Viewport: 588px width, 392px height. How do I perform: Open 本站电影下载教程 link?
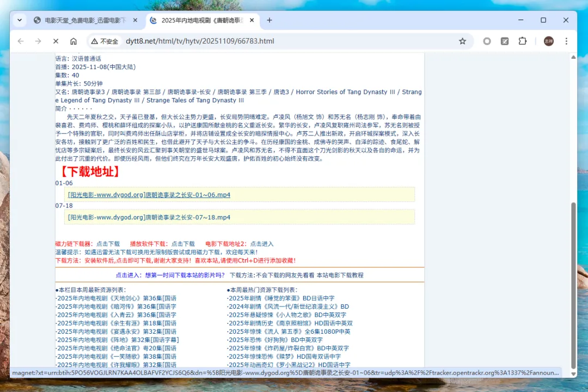coord(340,275)
